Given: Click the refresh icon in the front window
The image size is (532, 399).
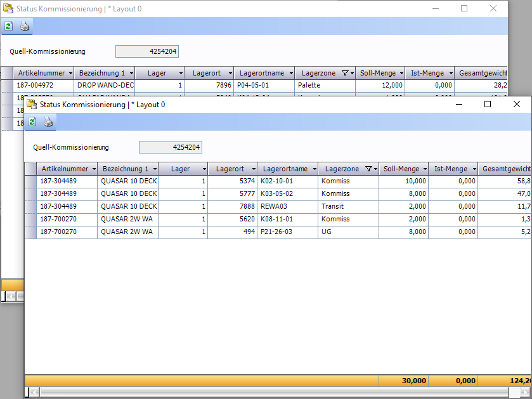Looking at the screenshot, I should point(32,122).
